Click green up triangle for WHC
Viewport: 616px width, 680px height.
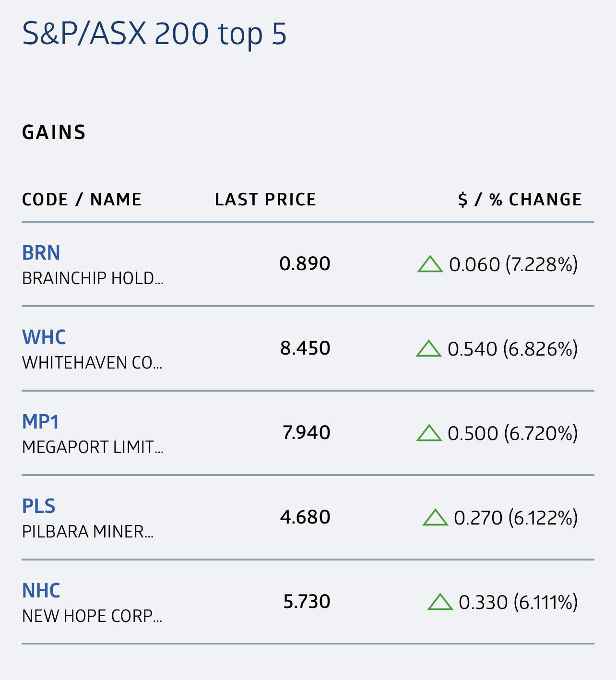[428, 349]
